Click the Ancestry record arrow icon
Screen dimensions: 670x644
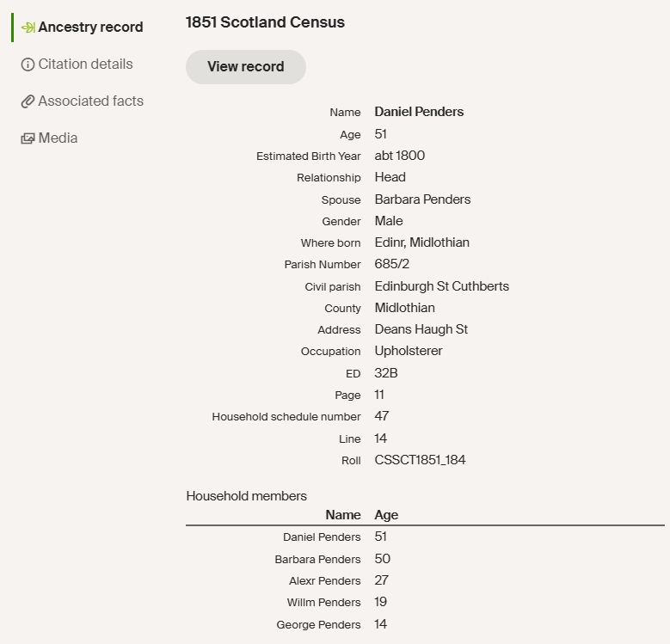click(x=28, y=28)
